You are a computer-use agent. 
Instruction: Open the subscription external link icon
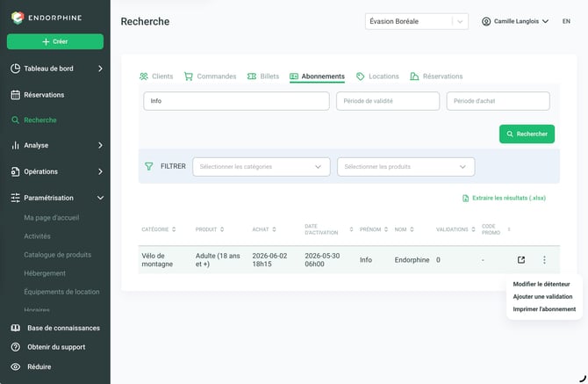[521, 260]
